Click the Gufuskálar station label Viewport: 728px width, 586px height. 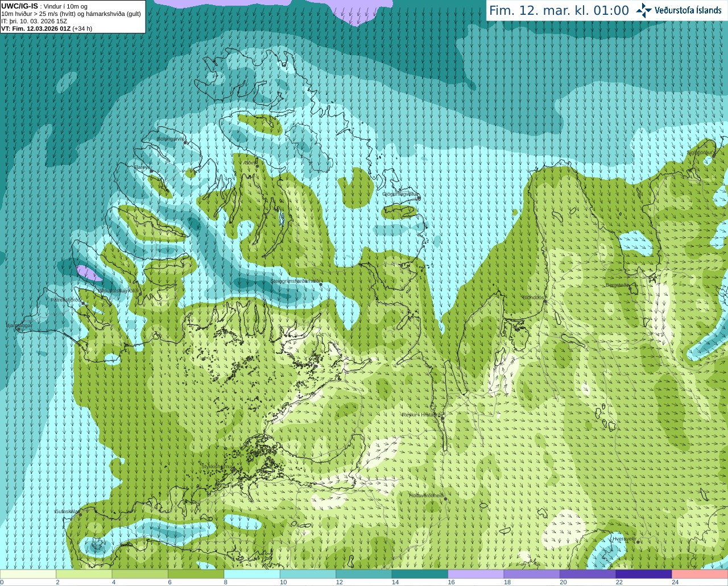pyautogui.click(x=67, y=511)
